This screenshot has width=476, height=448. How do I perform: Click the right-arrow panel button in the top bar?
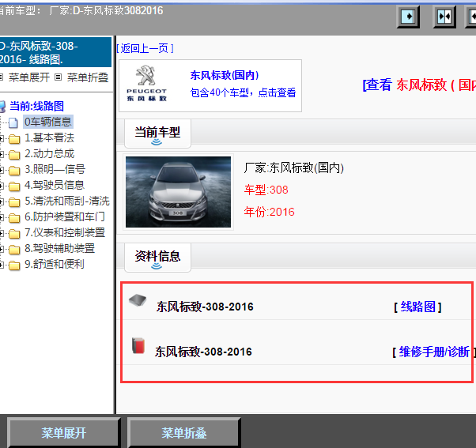[408, 17]
